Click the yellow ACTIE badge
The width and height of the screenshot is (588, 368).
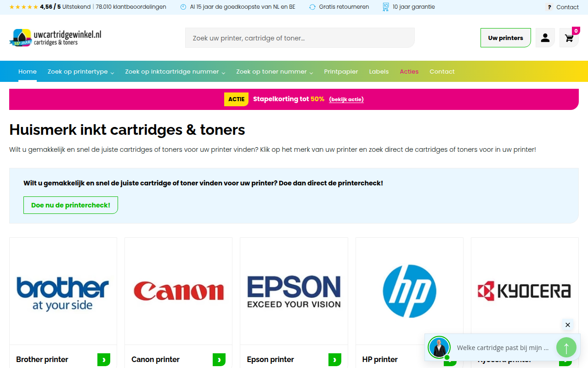pyautogui.click(x=236, y=99)
